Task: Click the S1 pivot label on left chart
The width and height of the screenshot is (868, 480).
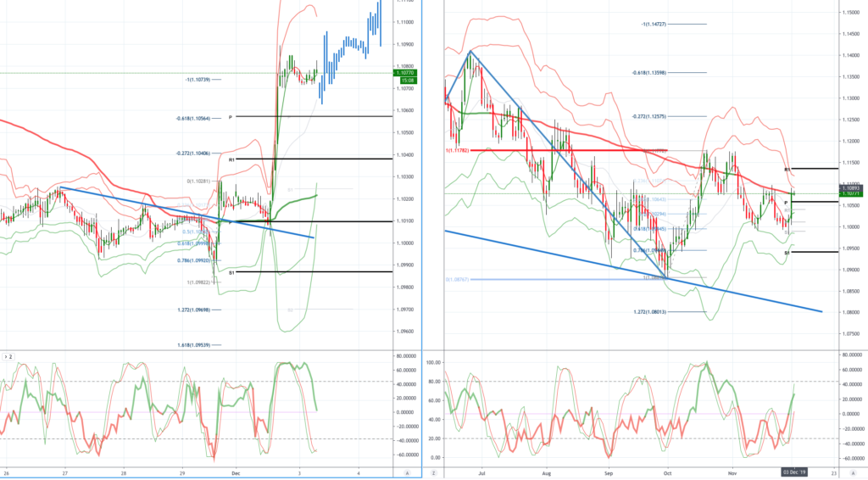Action: [x=232, y=272]
